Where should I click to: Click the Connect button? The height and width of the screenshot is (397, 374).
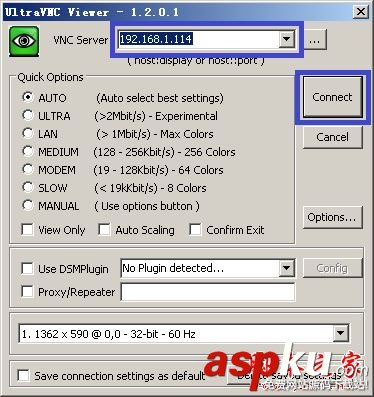click(x=332, y=97)
